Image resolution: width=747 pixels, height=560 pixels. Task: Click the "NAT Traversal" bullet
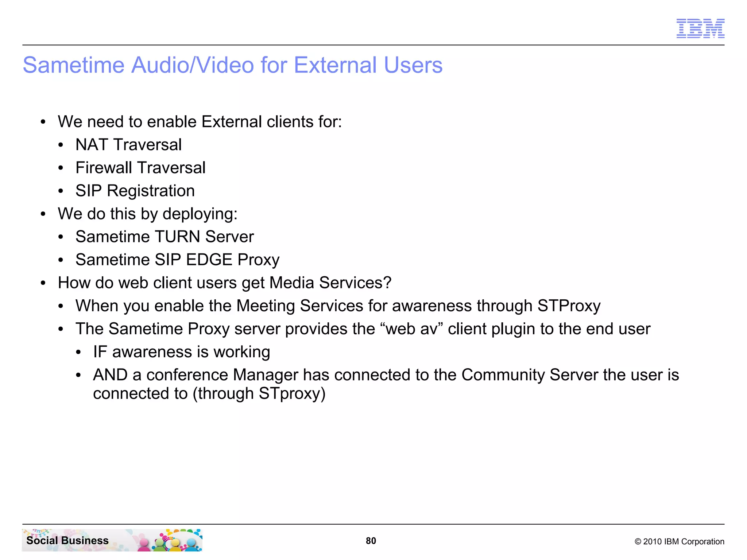[x=128, y=145]
